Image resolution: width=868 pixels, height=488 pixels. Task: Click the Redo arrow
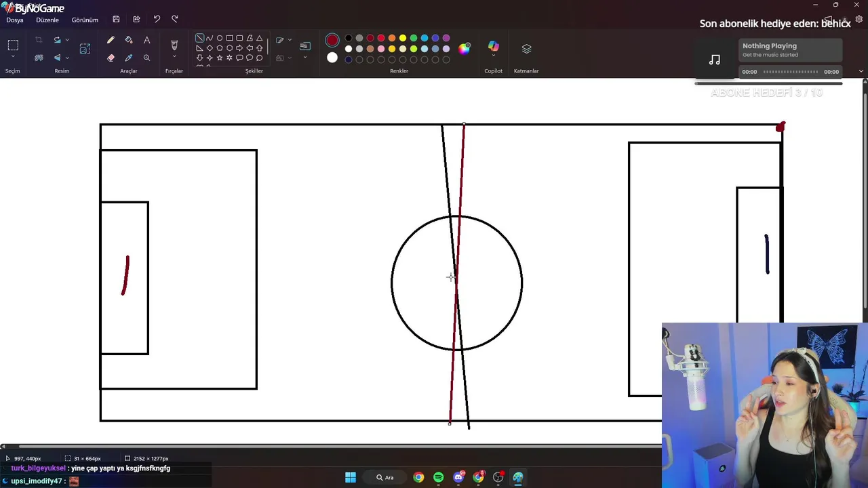click(175, 20)
